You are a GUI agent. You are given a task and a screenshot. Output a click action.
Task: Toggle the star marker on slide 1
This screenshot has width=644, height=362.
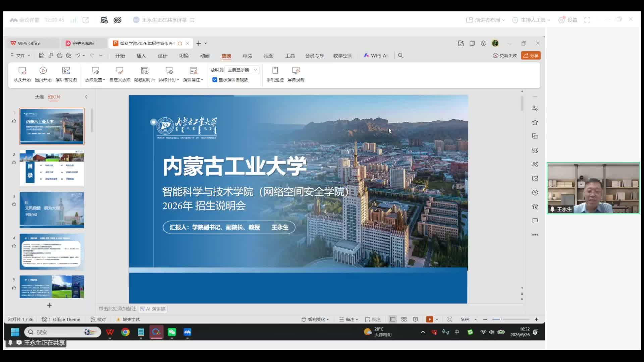tap(14, 121)
